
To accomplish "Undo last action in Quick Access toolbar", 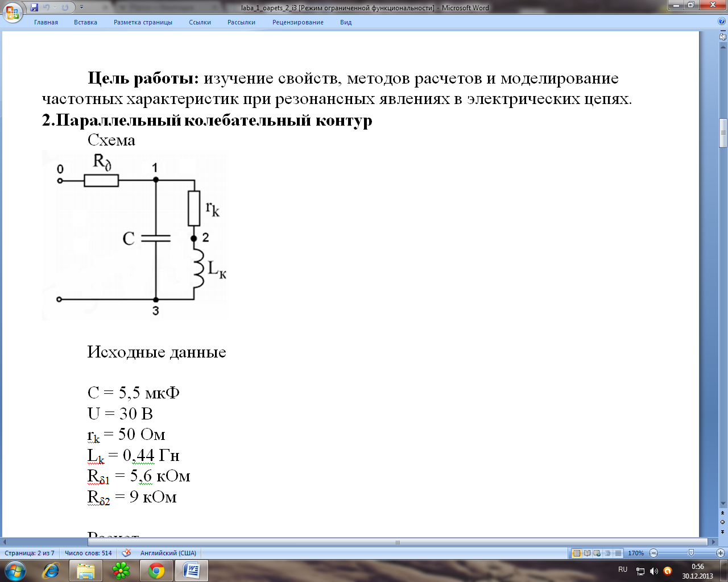I will [x=47, y=7].
